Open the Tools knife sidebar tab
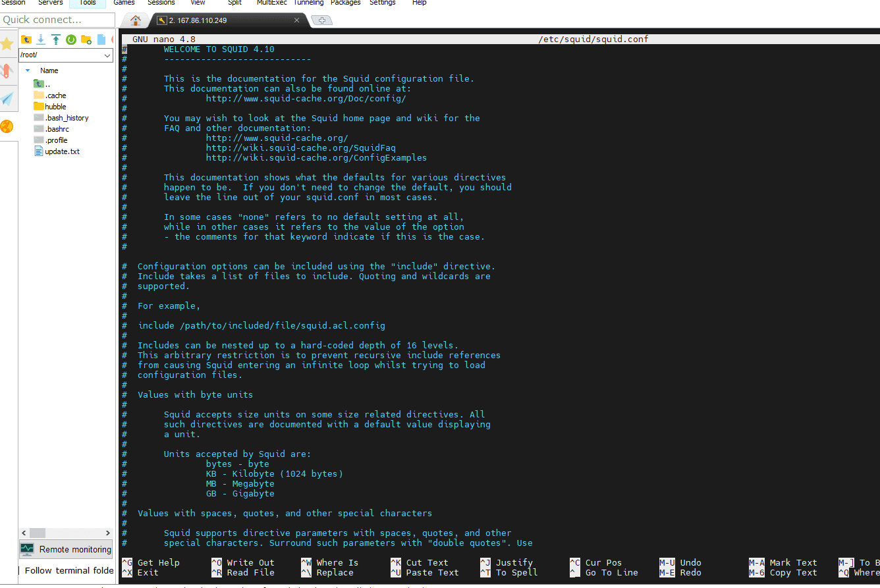This screenshot has height=588, width=880. (x=7, y=71)
